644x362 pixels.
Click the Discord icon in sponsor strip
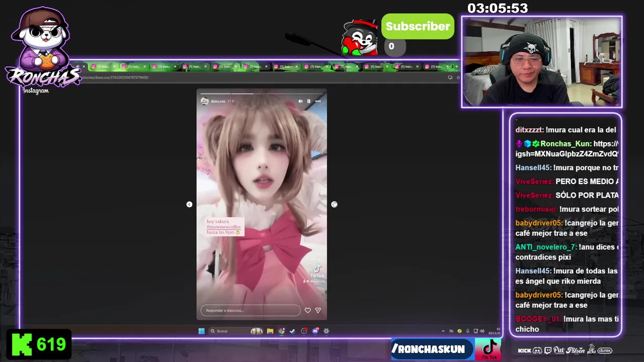[x=537, y=350]
